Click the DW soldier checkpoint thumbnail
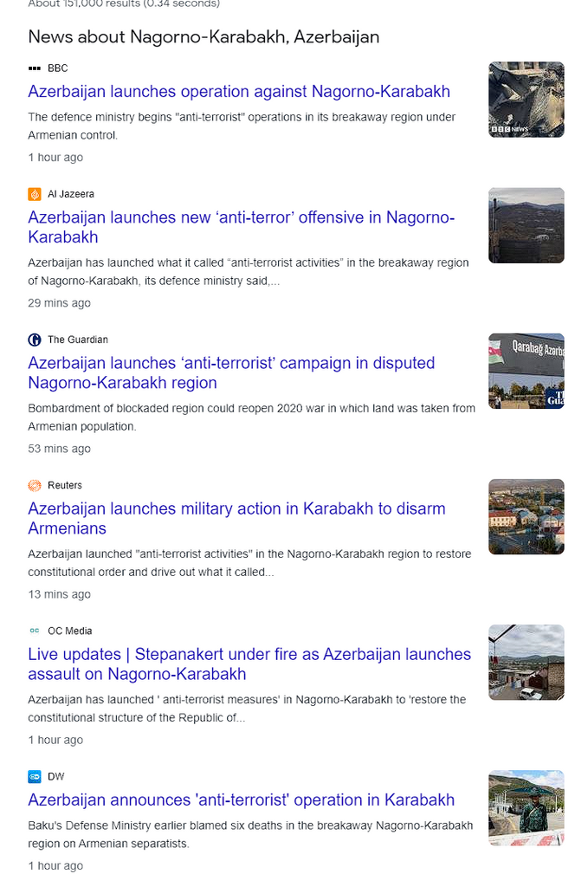Viewport: 588px width, 887px height. (x=526, y=807)
